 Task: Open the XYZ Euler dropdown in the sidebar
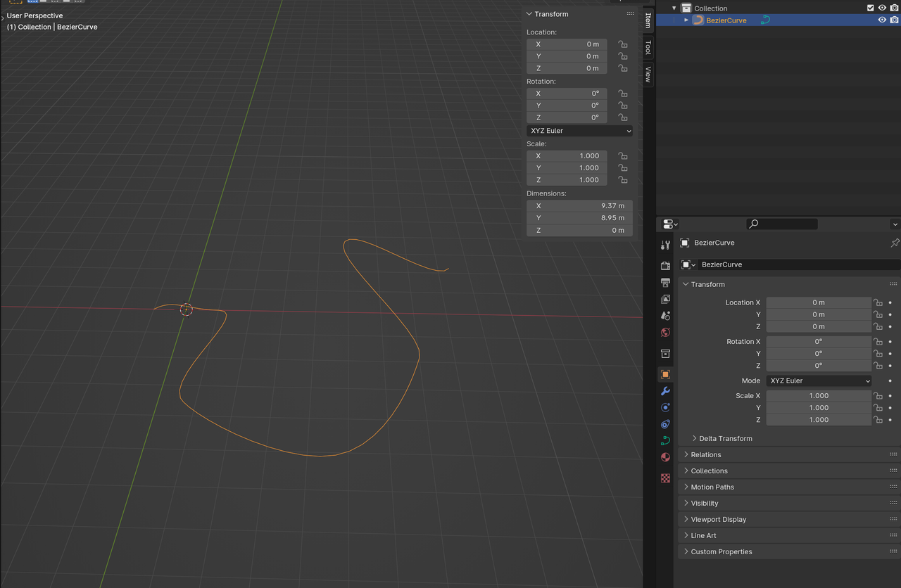pos(579,131)
